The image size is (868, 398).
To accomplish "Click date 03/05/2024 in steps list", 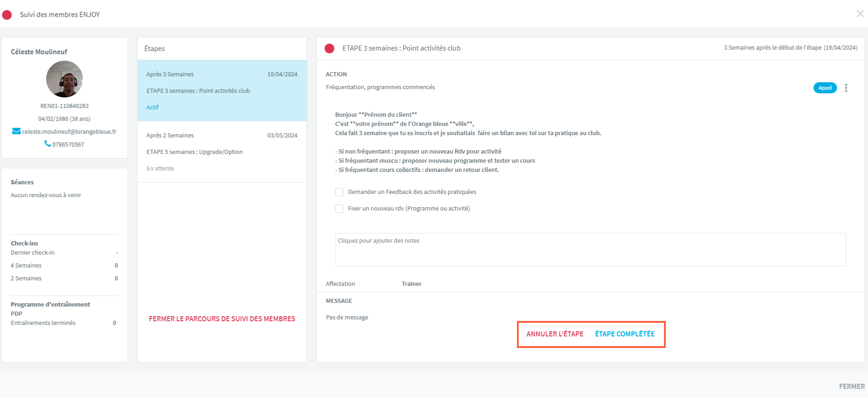I will point(282,135).
